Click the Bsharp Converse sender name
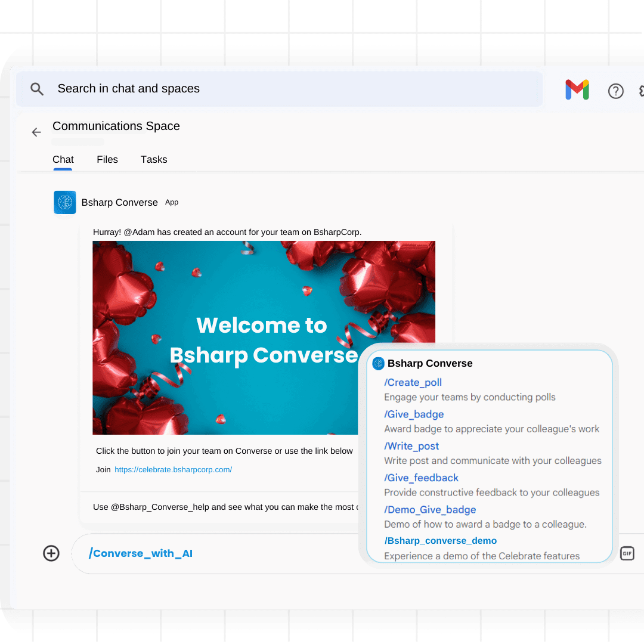The height and width of the screenshot is (644, 644). pyautogui.click(x=119, y=203)
